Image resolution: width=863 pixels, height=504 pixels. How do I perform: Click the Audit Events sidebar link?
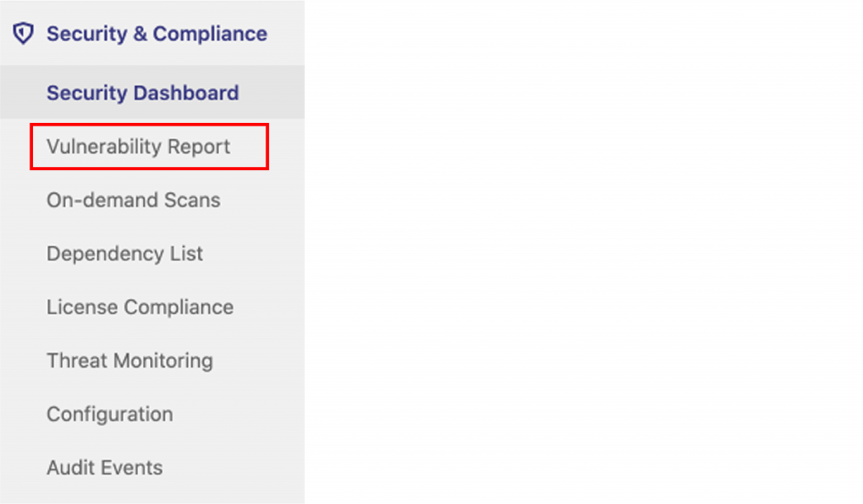click(105, 468)
